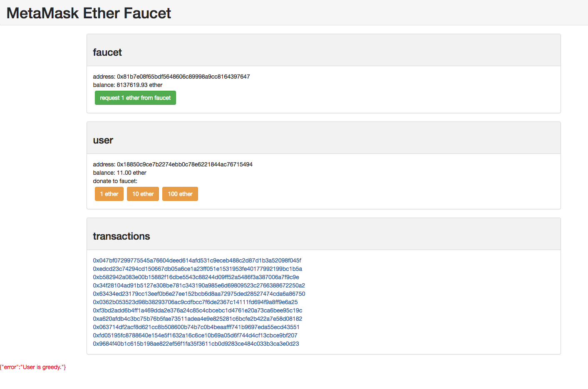Image resolution: width=588 pixels, height=389 pixels.
Task: Click the faucet address 0x81b7e08f65bdf... text
Action: (x=171, y=77)
